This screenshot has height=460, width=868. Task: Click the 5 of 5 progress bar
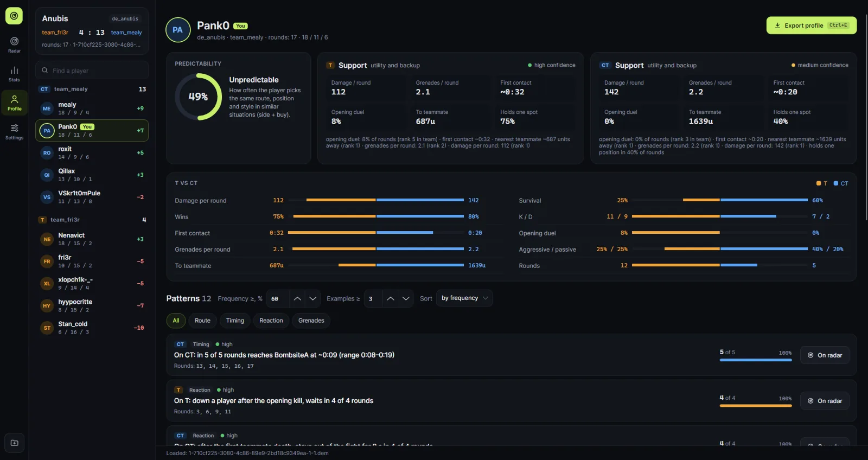click(x=756, y=360)
